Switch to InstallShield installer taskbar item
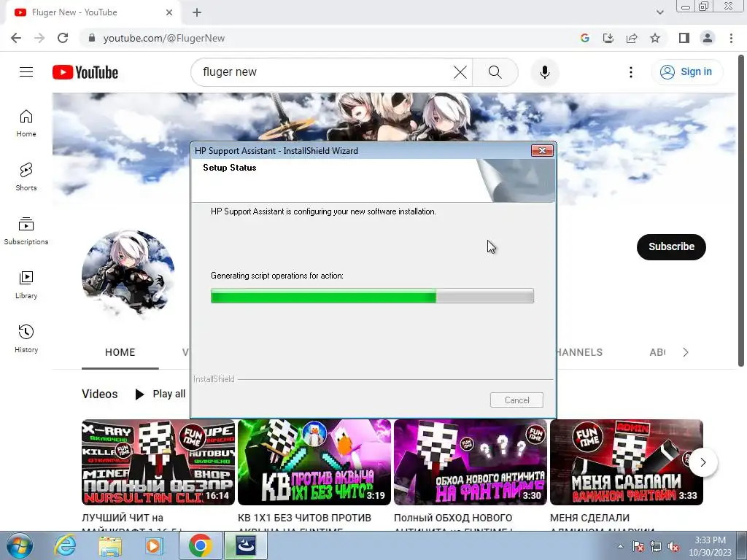This screenshot has height=560, width=747. coord(246,545)
